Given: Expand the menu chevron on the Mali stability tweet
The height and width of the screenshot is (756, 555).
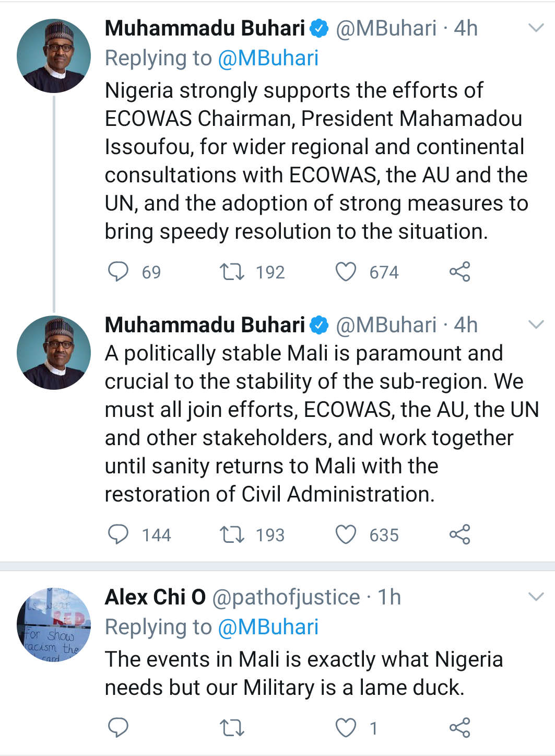Looking at the screenshot, I should (x=536, y=324).
